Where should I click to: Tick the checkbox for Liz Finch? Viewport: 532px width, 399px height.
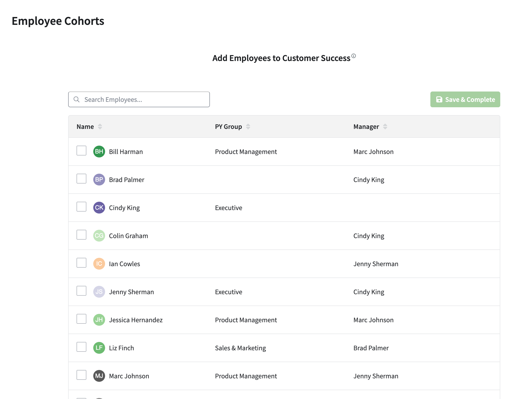pyautogui.click(x=81, y=347)
